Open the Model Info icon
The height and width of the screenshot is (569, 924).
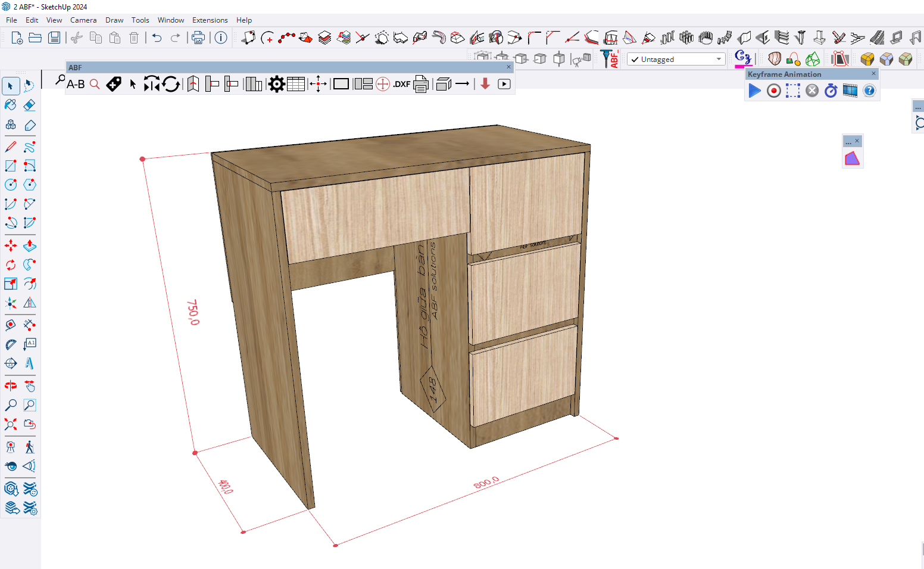(221, 38)
